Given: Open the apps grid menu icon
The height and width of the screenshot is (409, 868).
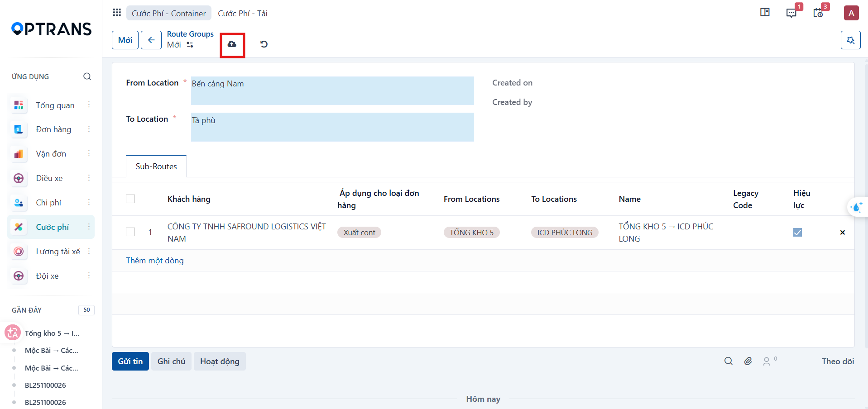Looking at the screenshot, I should (x=117, y=13).
